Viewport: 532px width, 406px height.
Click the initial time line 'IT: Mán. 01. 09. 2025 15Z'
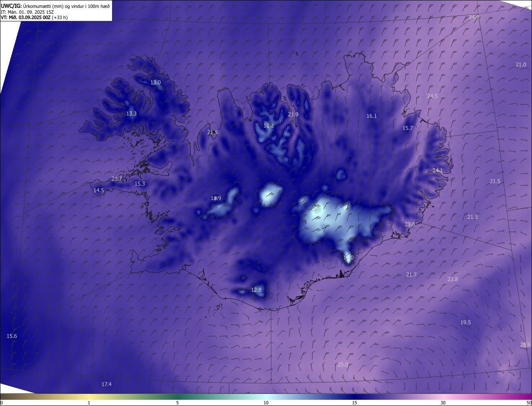point(27,12)
